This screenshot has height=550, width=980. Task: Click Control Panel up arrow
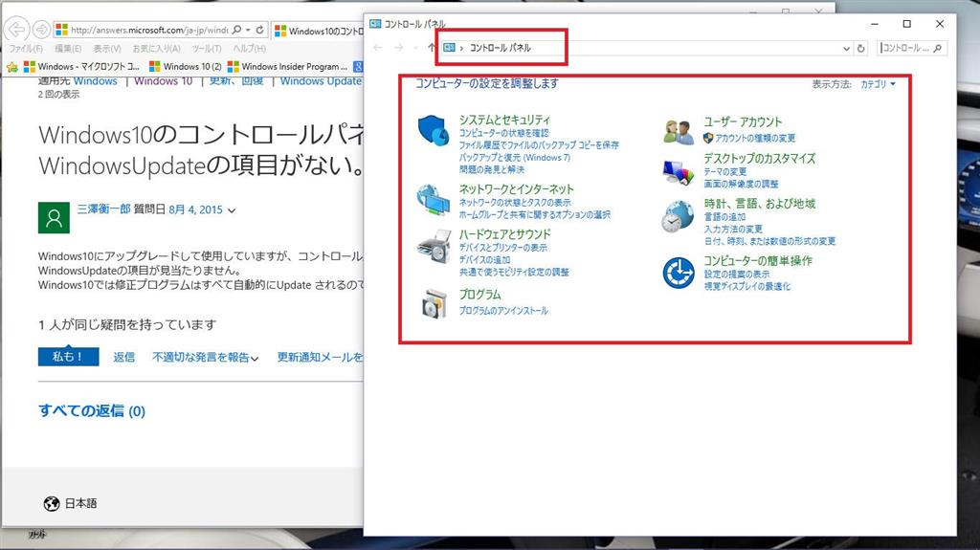coord(431,48)
